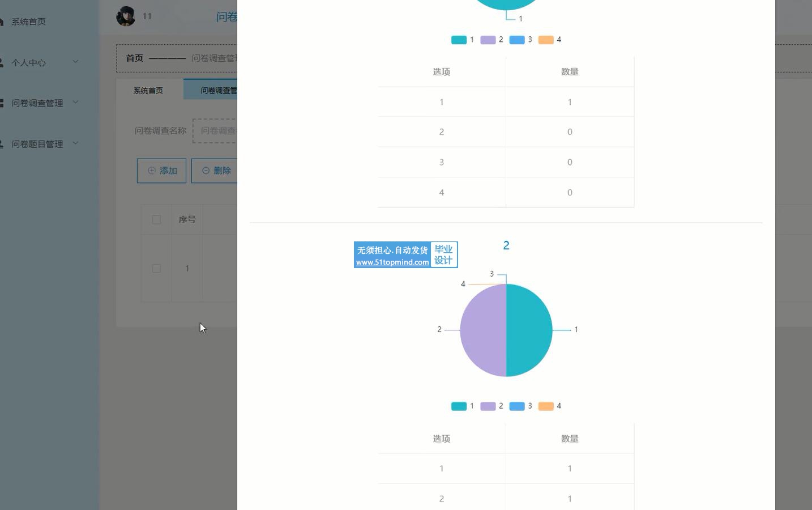This screenshot has height=510, width=812.
Task: Open the 问卷调查管理 sidebar menu
Action: [x=37, y=103]
